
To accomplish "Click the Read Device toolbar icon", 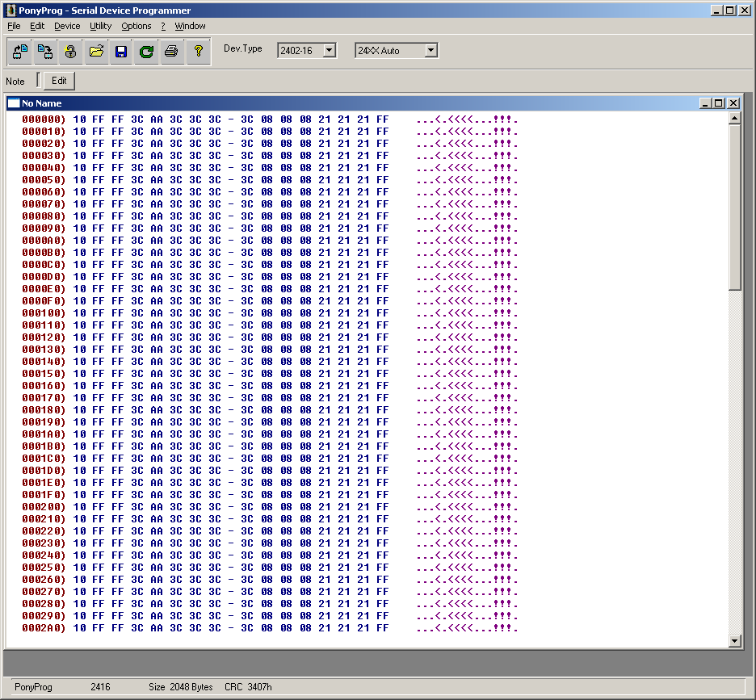I will (x=20, y=52).
